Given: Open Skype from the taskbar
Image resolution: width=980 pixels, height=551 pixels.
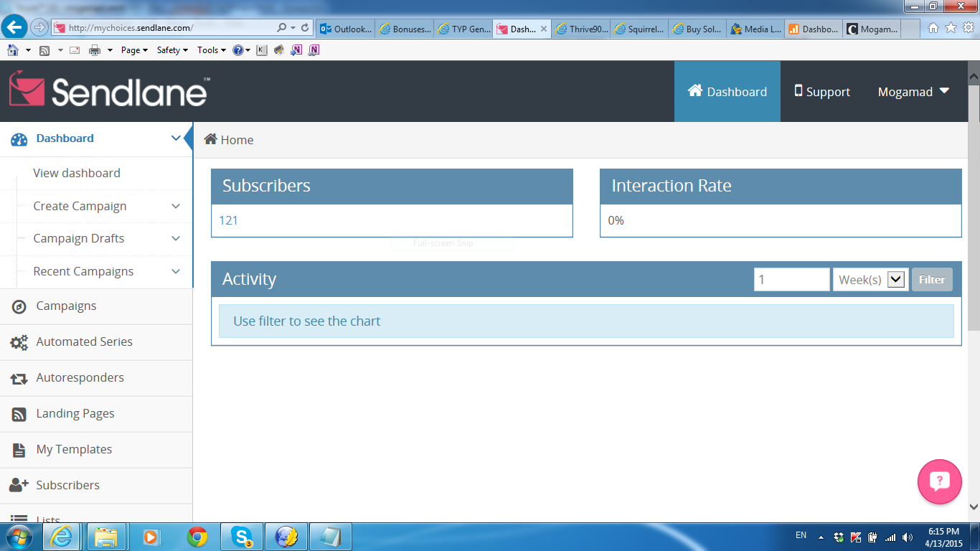Looking at the screenshot, I should click(x=242, y=537).
